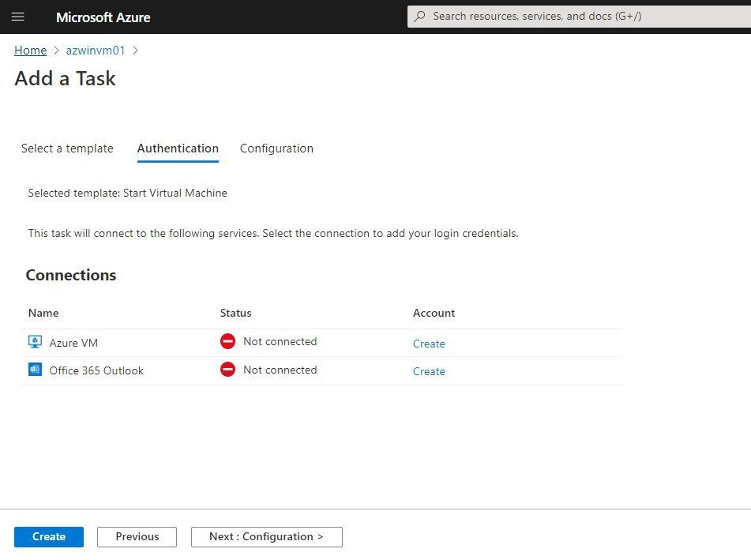Focus the search resources input field
Image resolution: width=751 pixels, height=560 pixels.
click(x=579, y=17)
